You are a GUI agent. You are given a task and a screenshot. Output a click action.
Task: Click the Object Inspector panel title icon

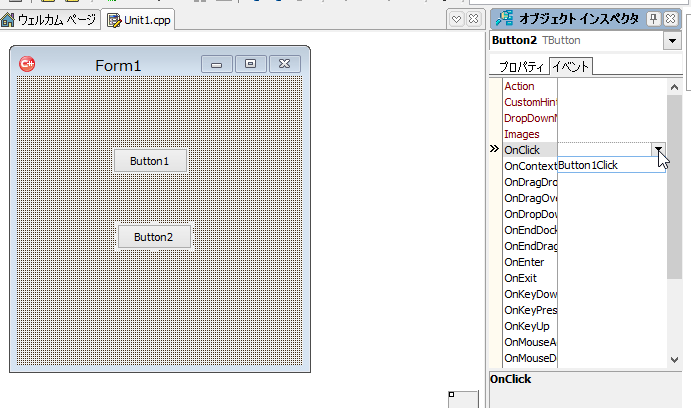click(505, 19)
